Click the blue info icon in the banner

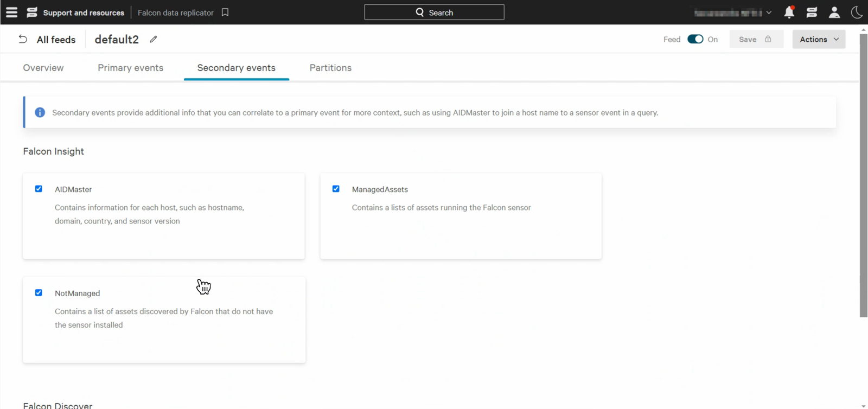pyautogui.click(x=40, y=112)
